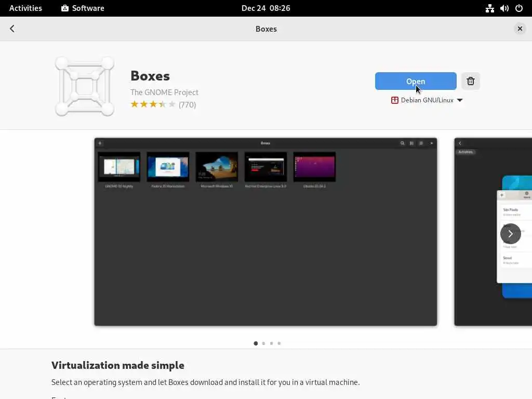Image resolution: width=532 pixels, height=399 pixels.
Task: Click the network status icon
Action: click(489, 8)
